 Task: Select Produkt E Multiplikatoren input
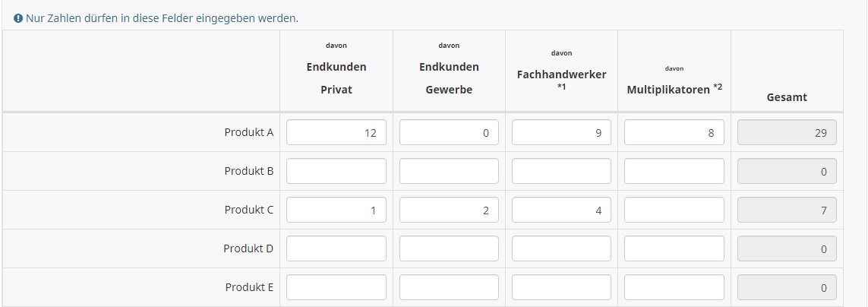point(674,287)
